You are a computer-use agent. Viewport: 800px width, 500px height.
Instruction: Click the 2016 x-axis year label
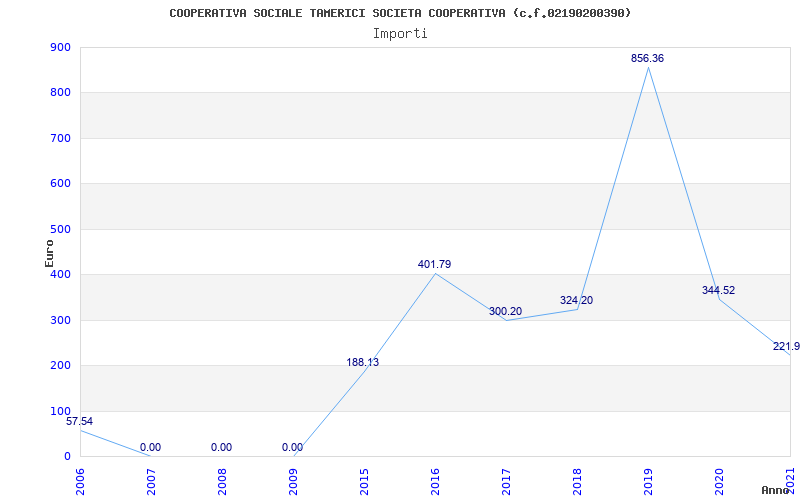[x=435, y=482]
